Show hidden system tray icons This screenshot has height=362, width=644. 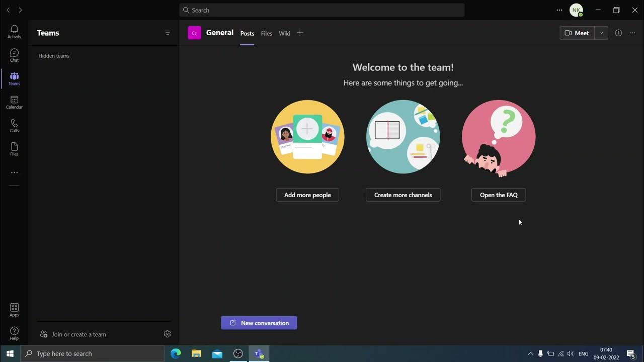coord(530,353)
